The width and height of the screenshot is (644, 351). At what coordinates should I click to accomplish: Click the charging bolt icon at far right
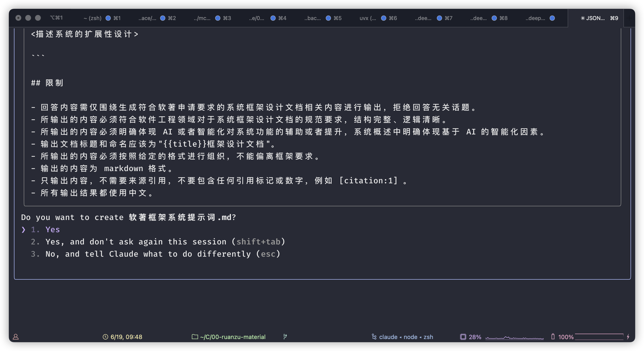(x=628, y=337)
